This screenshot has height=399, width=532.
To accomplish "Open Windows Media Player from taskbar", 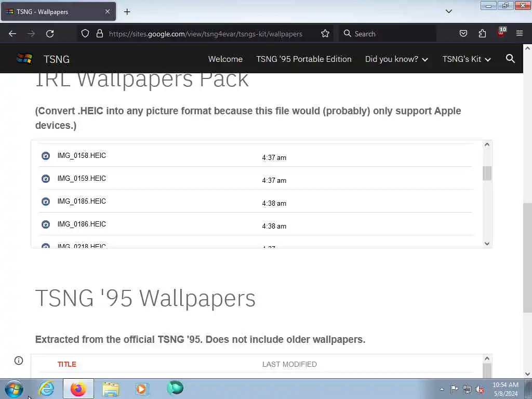I will (x=142, y=389).
